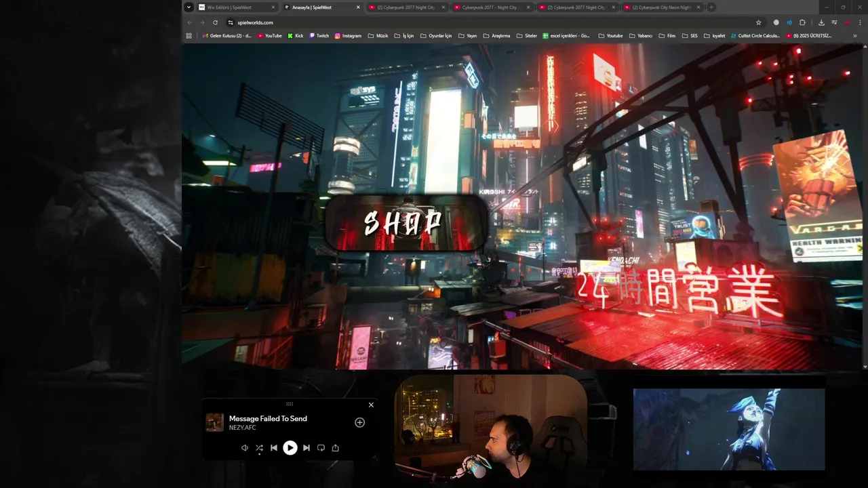
Task: Open the YouTube bookmark
Action: pos(270,35)
